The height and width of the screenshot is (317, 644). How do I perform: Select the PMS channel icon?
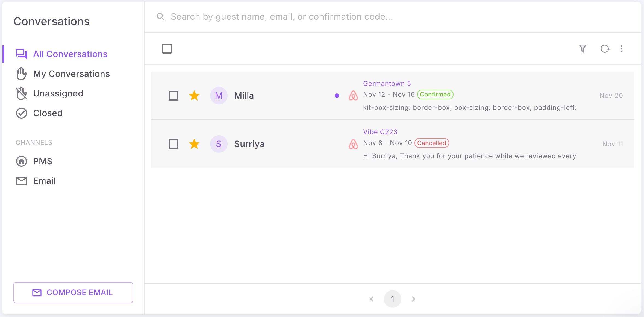(x=21, y=161)
